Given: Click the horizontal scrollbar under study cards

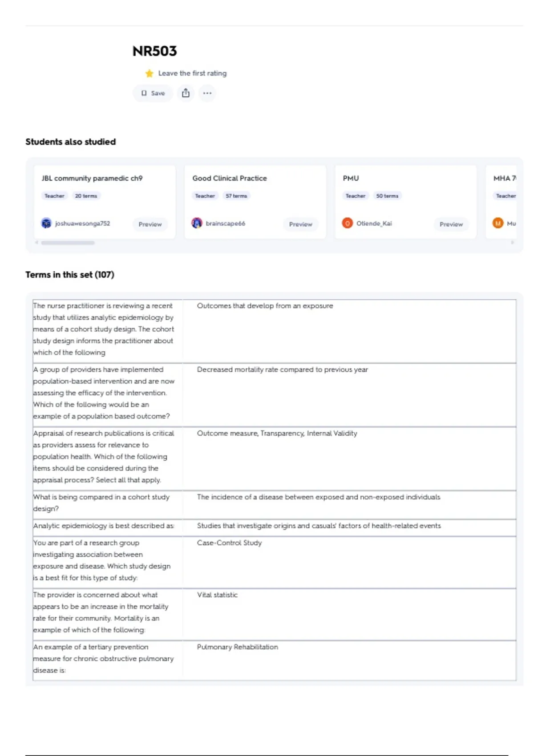Looking at the screenshot, I should [68, 243].
